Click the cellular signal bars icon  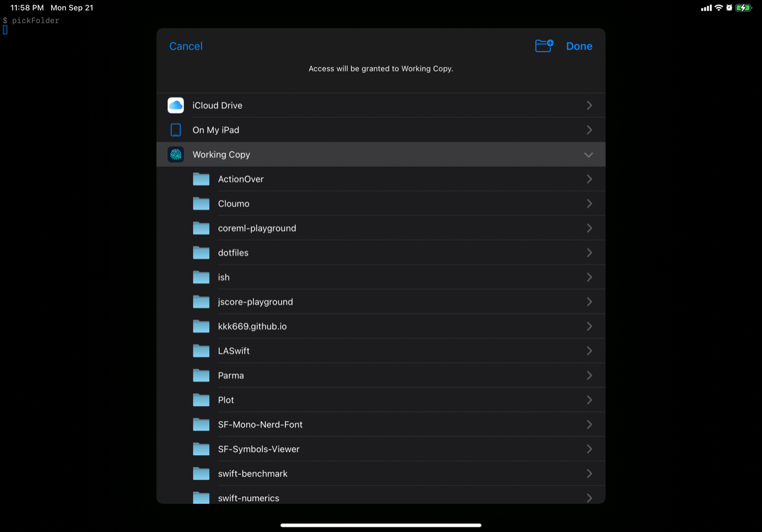706,8
